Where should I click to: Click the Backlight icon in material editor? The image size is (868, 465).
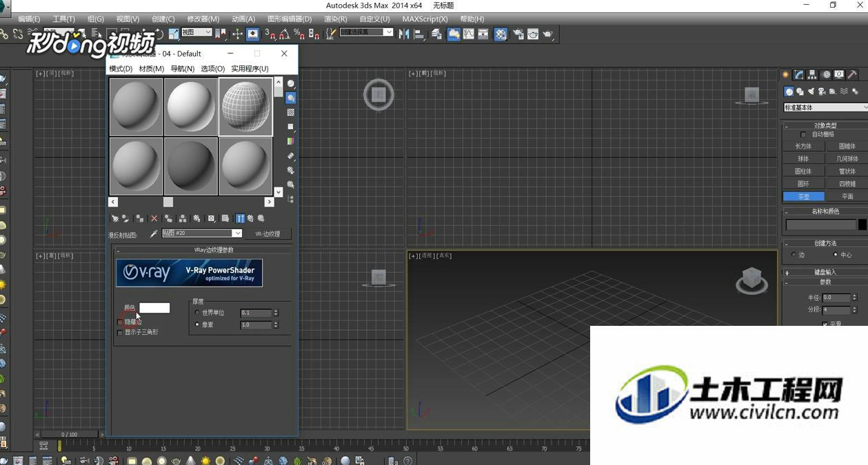291,98
